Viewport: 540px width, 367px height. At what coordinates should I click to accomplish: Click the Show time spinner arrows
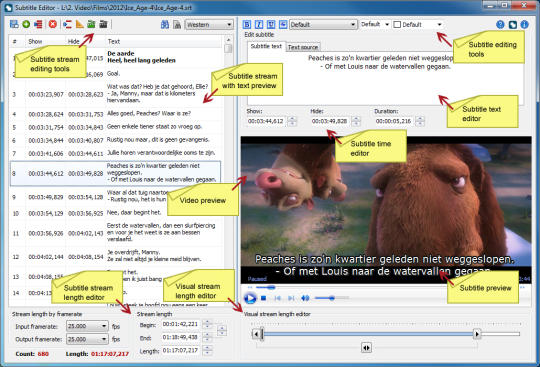tap(292, 121)
